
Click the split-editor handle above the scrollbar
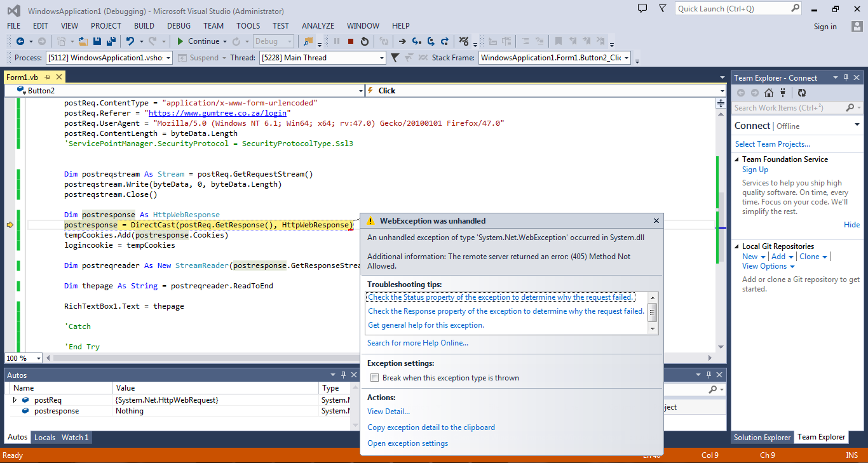(x=721, y=103)
